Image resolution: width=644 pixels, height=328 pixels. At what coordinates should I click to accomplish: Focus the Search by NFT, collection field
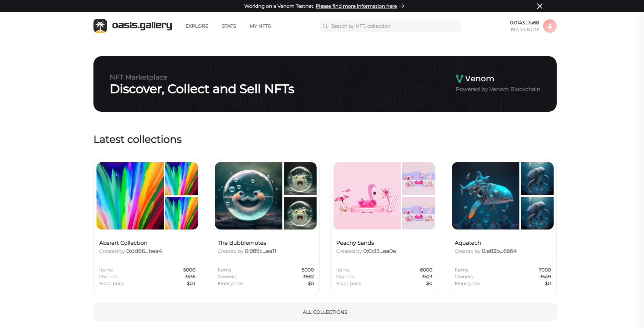[x=393, y=26]
